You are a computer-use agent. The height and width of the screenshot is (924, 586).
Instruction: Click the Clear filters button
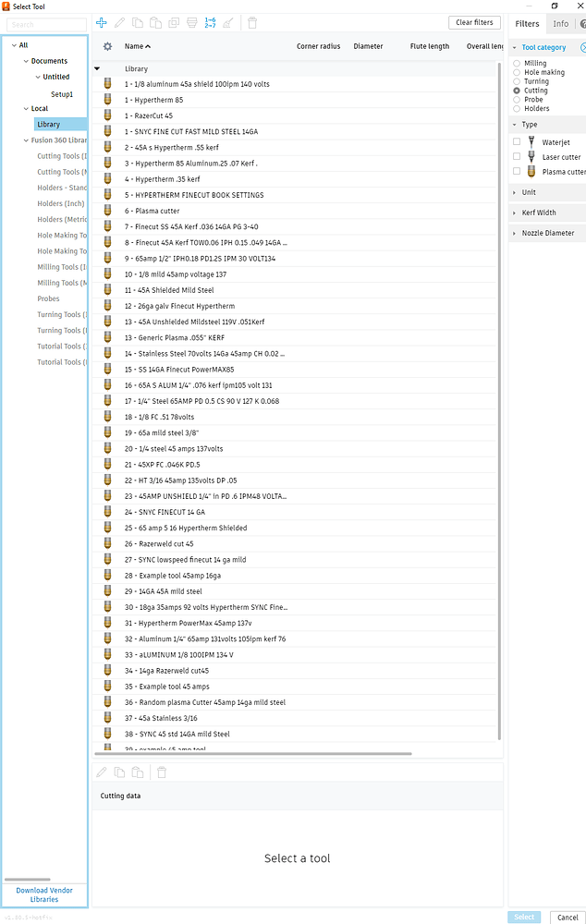[474, 22]
